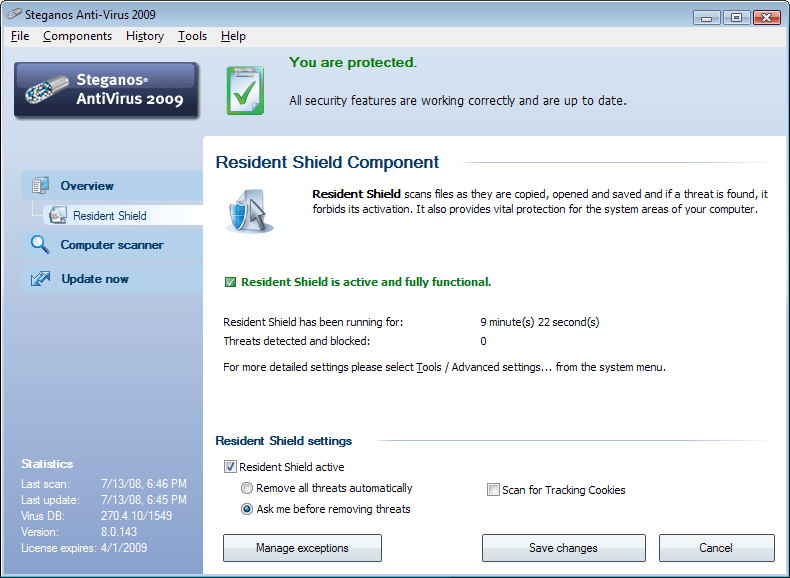Select Ask me before removing threats
Viewport: 790px width, 578px height.
(246, 509)
